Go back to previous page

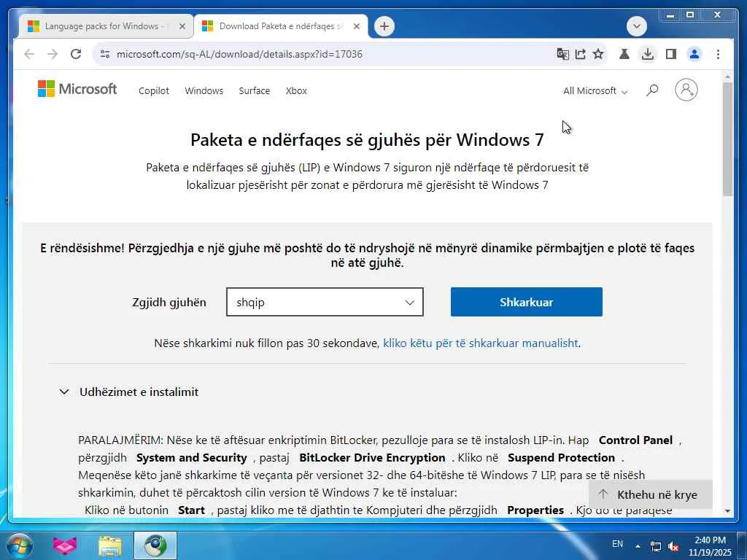pos(29,54)
